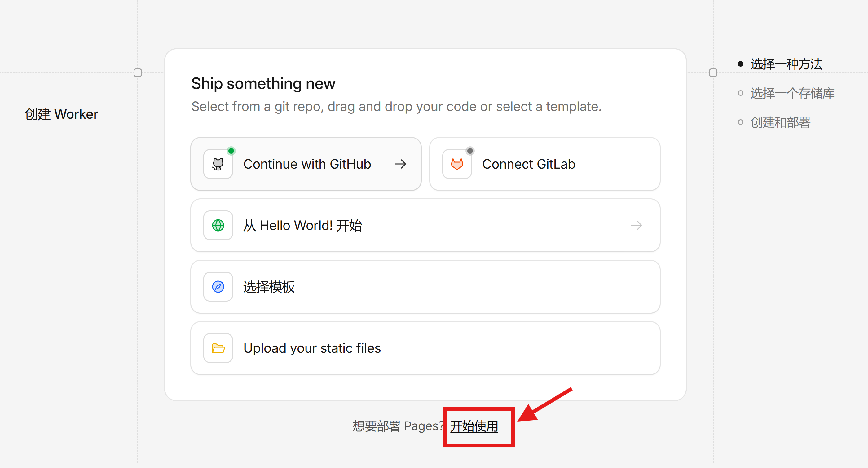Click the GitLab fox logo icon

(456, 164)
